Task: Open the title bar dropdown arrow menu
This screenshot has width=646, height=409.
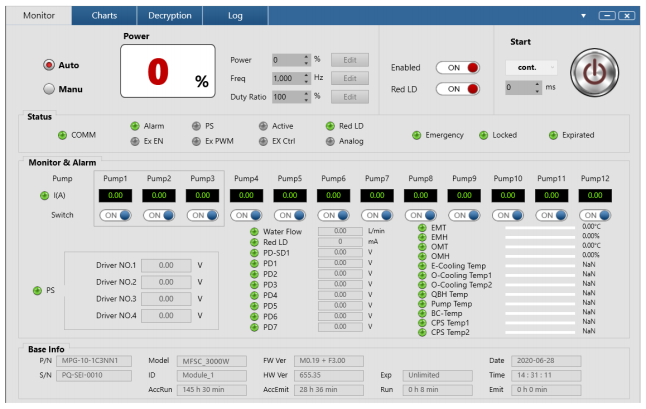Action: pyautogui.click(x=584, y=16)
